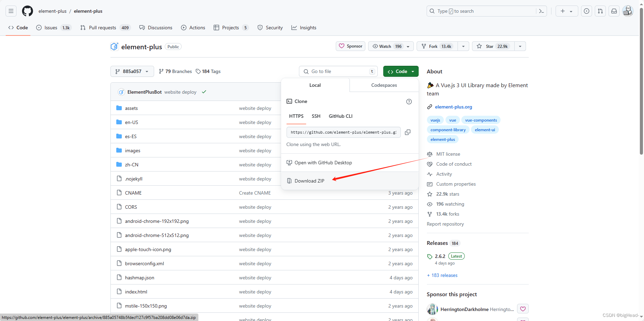The height and width of the screenshot is (321, 644).
Task: Open the Discussions tab
Action: click(x=156, y=28)
